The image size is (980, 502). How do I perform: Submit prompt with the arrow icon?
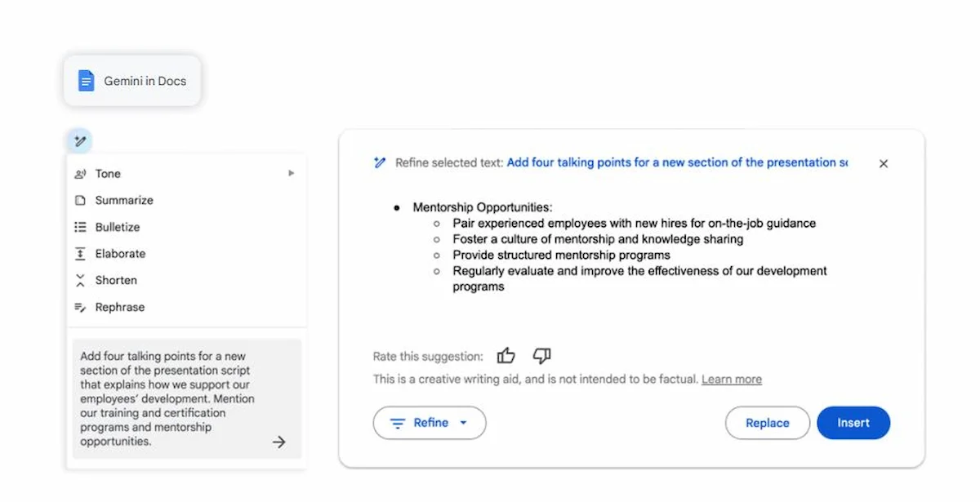pos(279,442)
